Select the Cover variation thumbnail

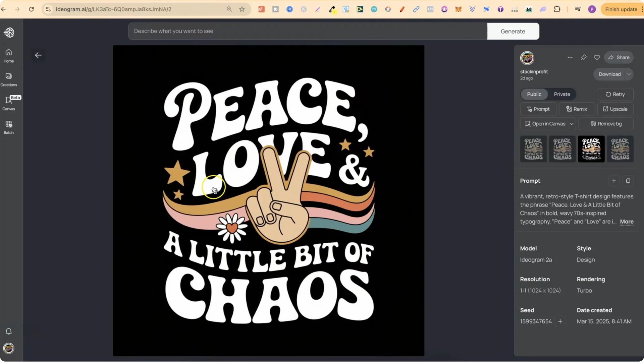coord(591,149)
